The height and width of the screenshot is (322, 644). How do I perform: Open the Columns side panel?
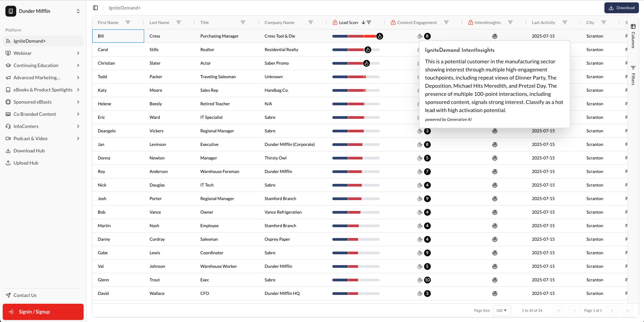pos(633,36)
